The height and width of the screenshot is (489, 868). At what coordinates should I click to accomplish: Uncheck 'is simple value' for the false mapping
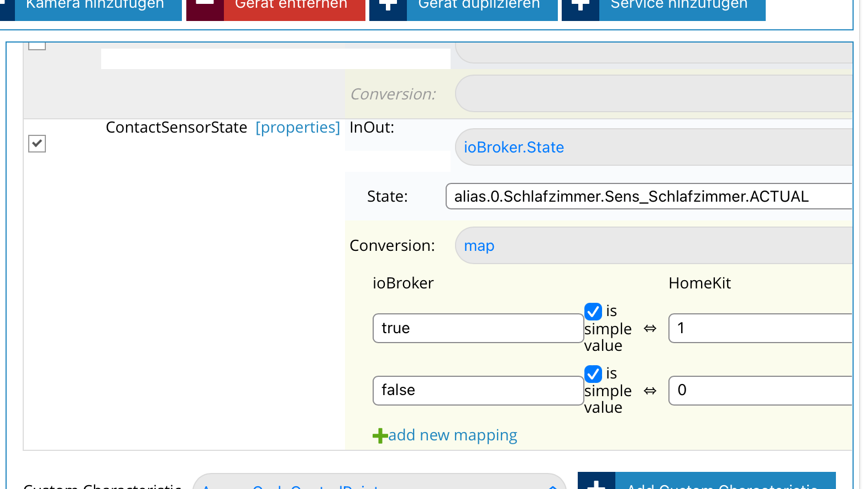tap(593, 374)
